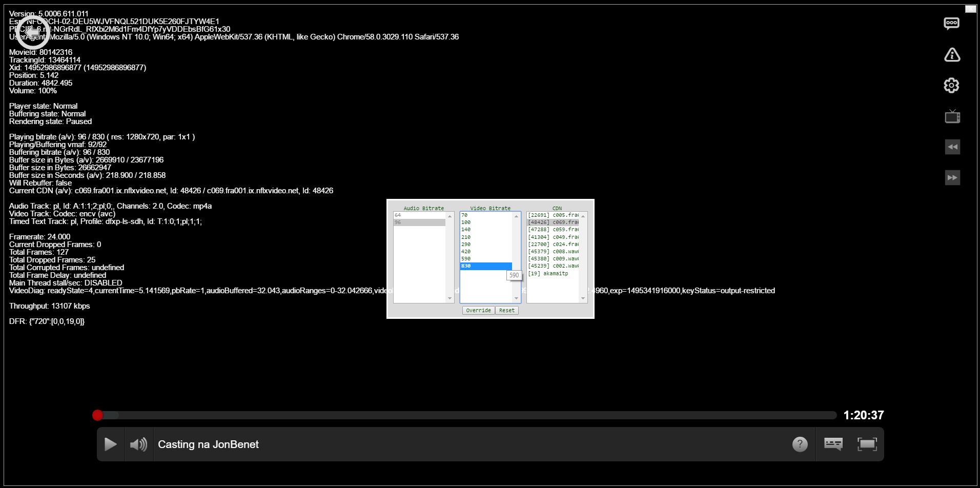This screenshot has width=980, height=488.
Task: Select CDN [22691] c005
Action: tap(553, 215)
